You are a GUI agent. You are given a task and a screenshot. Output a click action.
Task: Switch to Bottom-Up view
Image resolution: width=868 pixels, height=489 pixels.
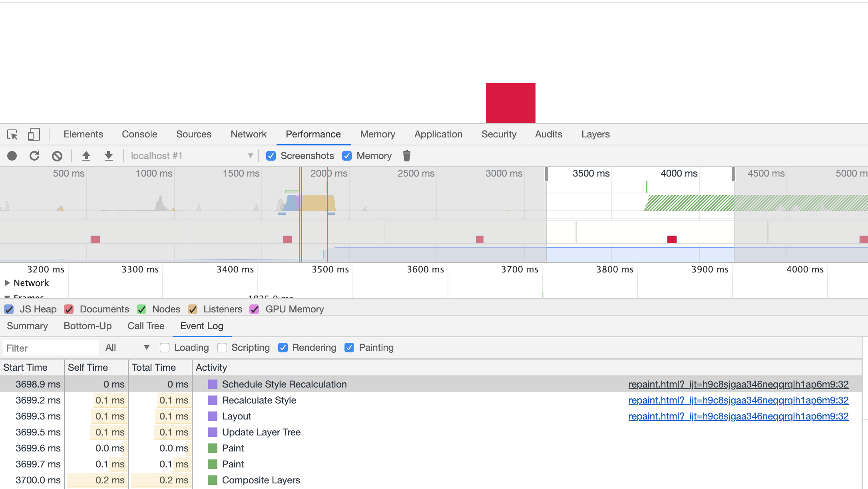point(88,326)
